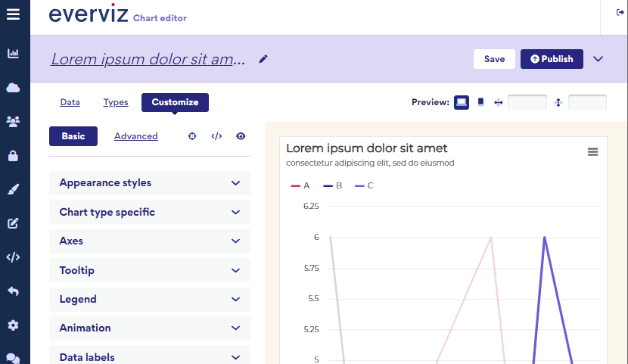The height and width of the screenshot is (364, 628).
Task: Switch to the Data tab
Action: (70, 102)
